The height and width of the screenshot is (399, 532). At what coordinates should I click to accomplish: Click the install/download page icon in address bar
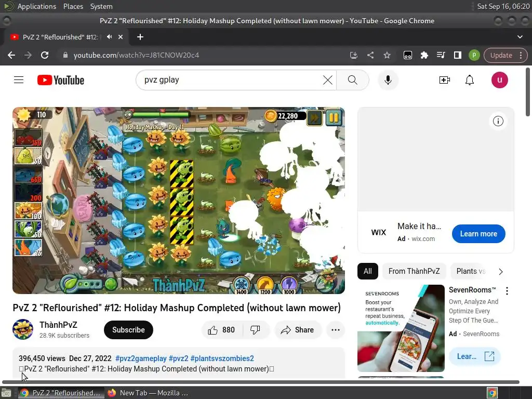pos(353,55)
